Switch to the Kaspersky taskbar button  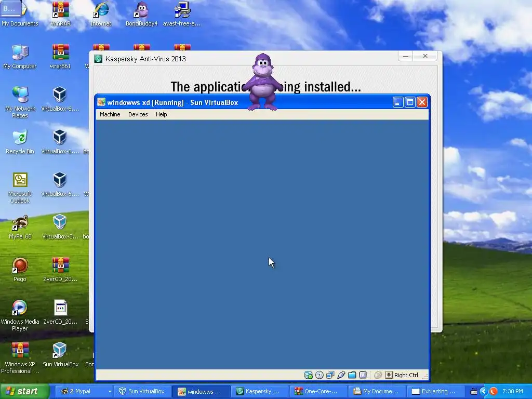point(259,391)
